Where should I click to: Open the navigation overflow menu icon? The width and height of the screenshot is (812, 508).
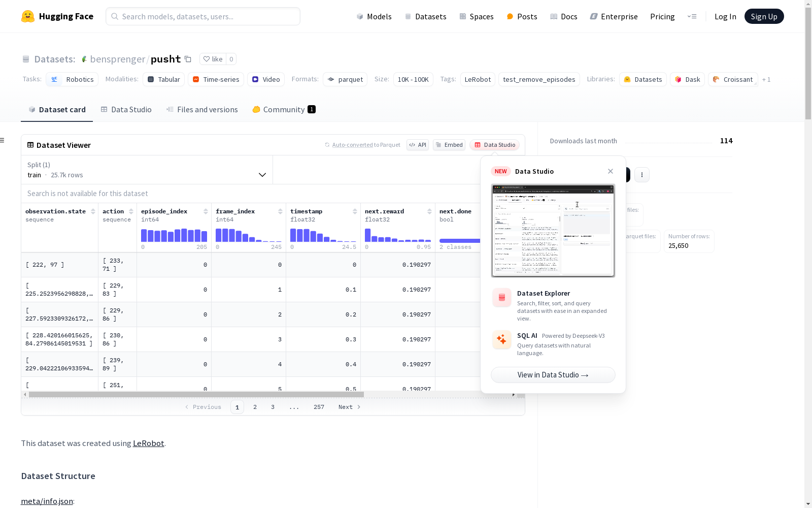click(692, 16)
